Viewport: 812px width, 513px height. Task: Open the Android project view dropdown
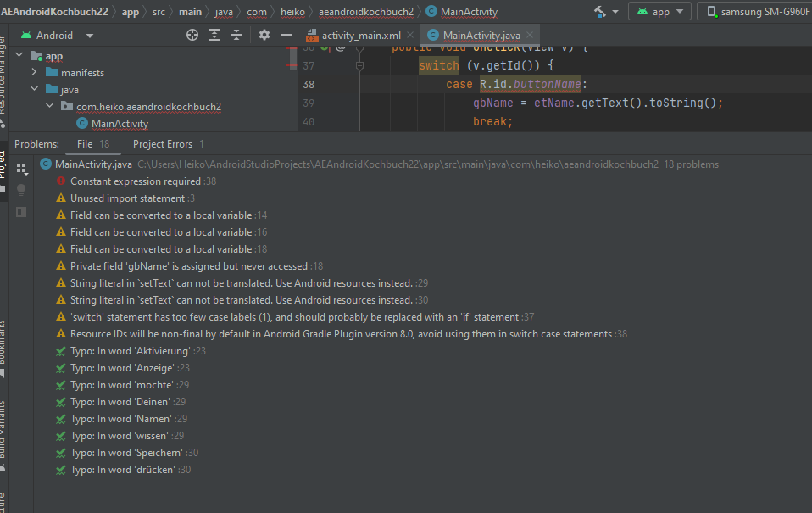(x=90, y=36)
